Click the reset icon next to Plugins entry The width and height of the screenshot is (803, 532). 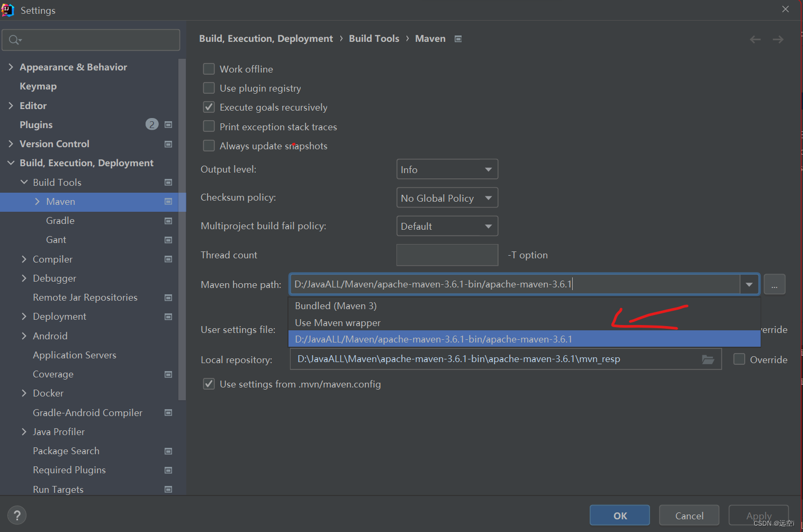tap(168, 124)
